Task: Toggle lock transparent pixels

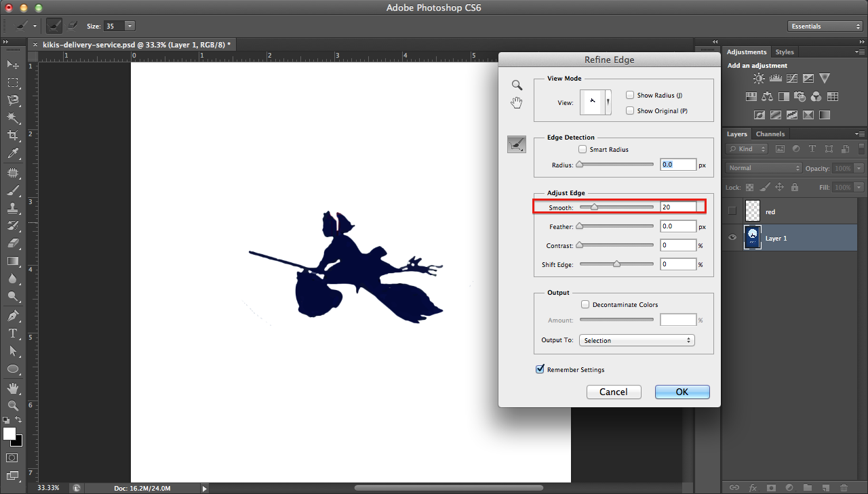Action: (x=750, y=187)
